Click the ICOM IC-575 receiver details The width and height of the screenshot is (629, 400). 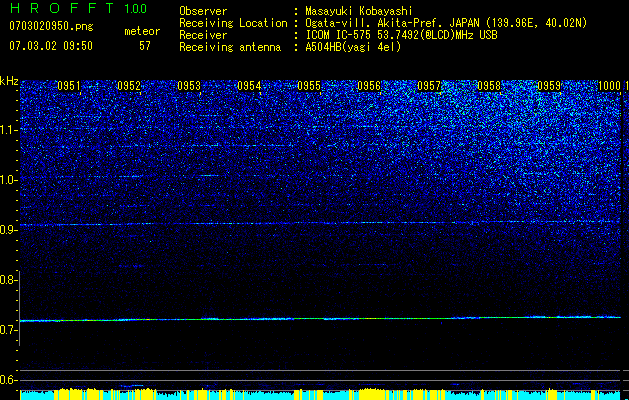click(402, 35)
